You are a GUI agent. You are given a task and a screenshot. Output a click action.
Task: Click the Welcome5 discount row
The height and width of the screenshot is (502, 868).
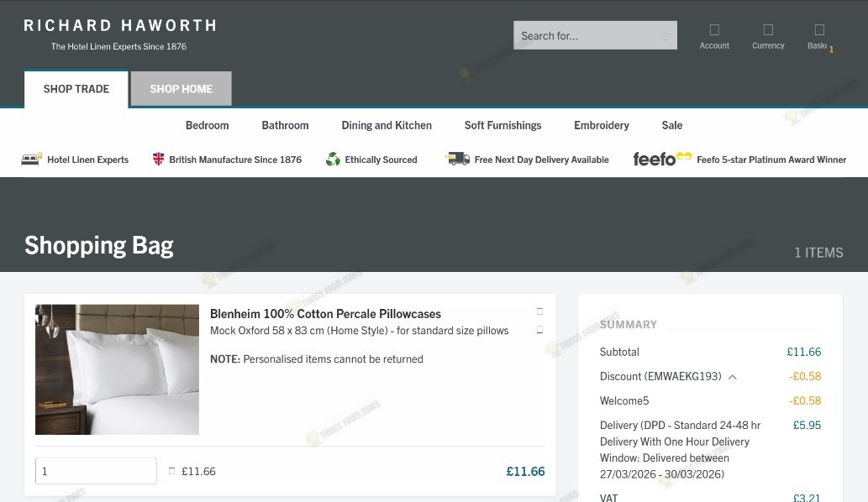pos(710,400)
